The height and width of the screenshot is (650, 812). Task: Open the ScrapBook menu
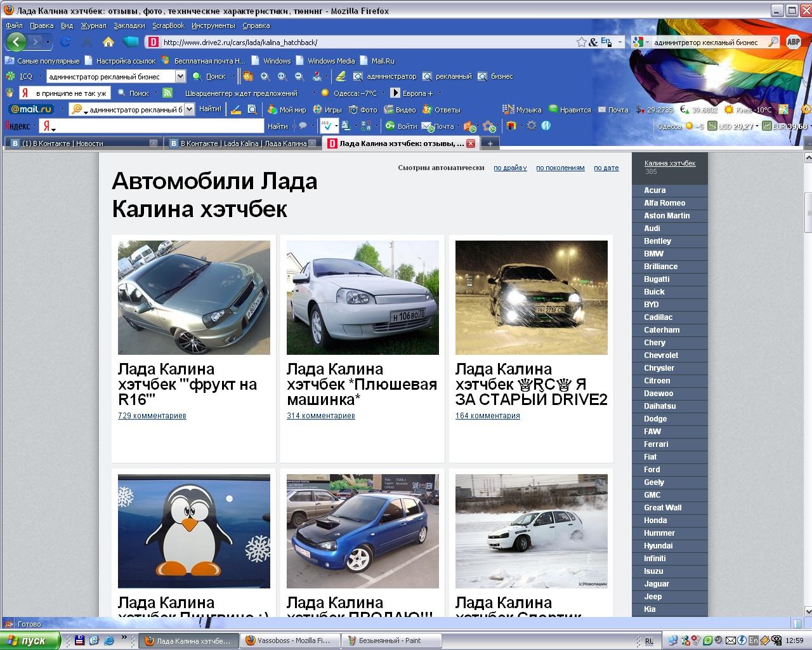tap(168, 25)
